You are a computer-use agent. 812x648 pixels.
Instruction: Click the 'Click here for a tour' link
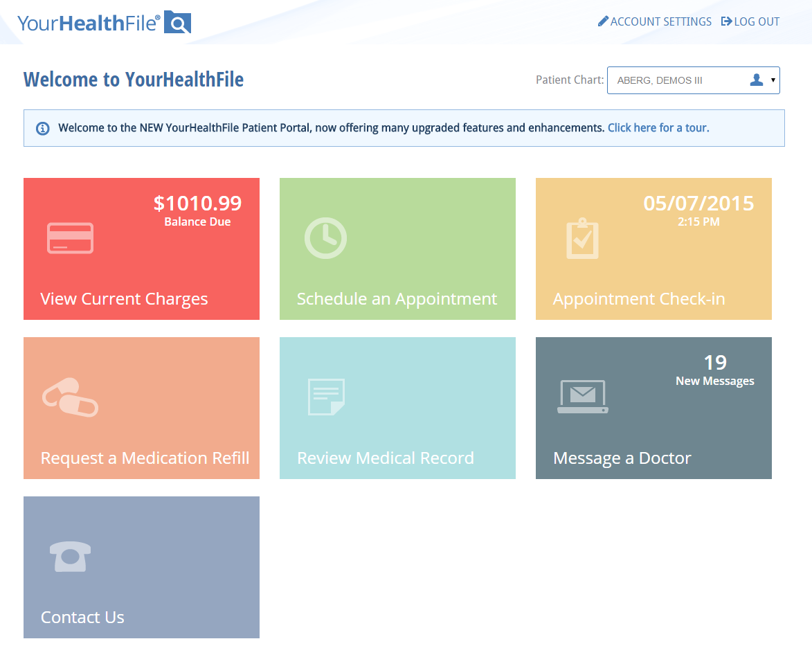pyautogui.click(x=658, y=127)
